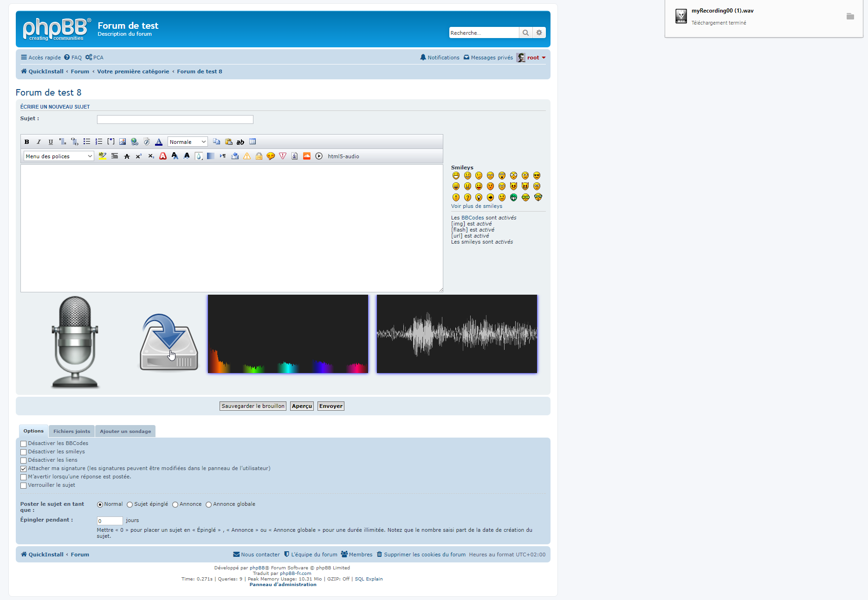Toggle bold text formatting

click(27, 142)
